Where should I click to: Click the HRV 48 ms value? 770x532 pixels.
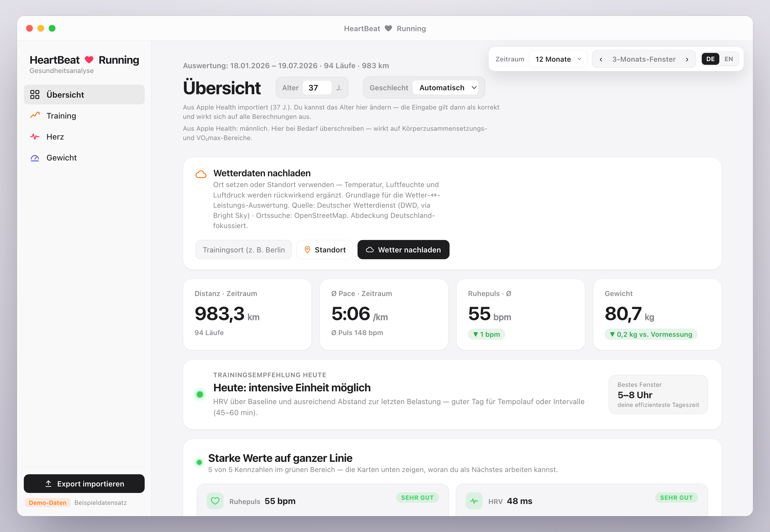pyautogui.click(x=519, y=501)
